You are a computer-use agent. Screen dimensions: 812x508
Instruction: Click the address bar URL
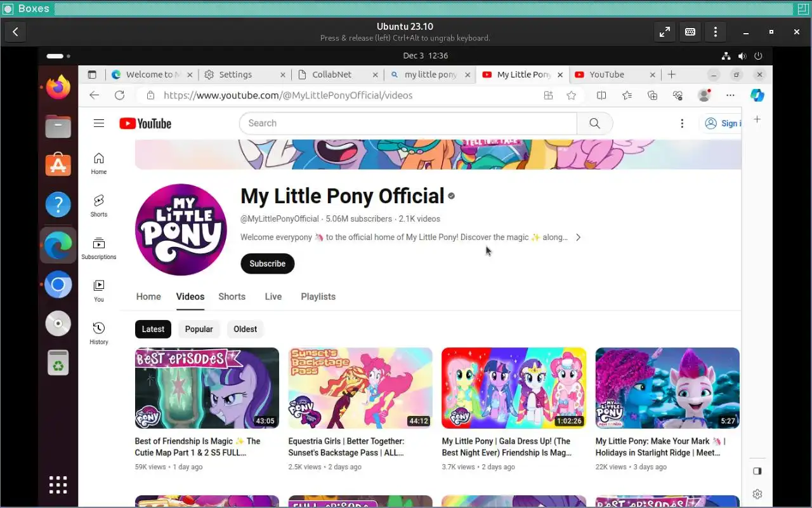[x=288, y=95]
